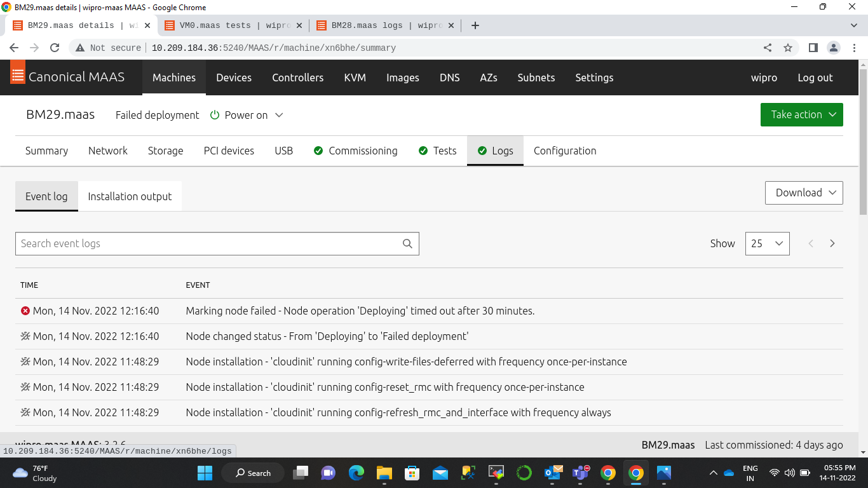868x488 pixels.
Task: Click the share page icon in address bar
Action: pyautogui.click(x=768, y=48)
